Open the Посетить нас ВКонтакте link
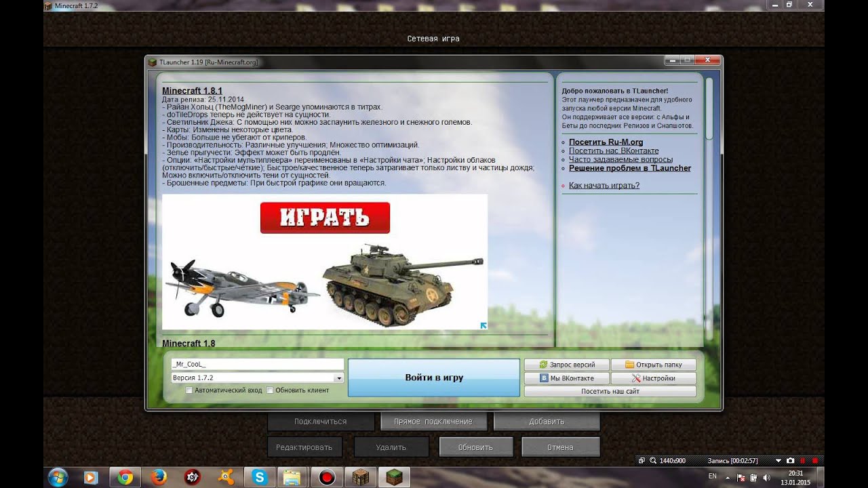Image resolution: width=868 pixels, height=488 pixels. pos(614,150)
